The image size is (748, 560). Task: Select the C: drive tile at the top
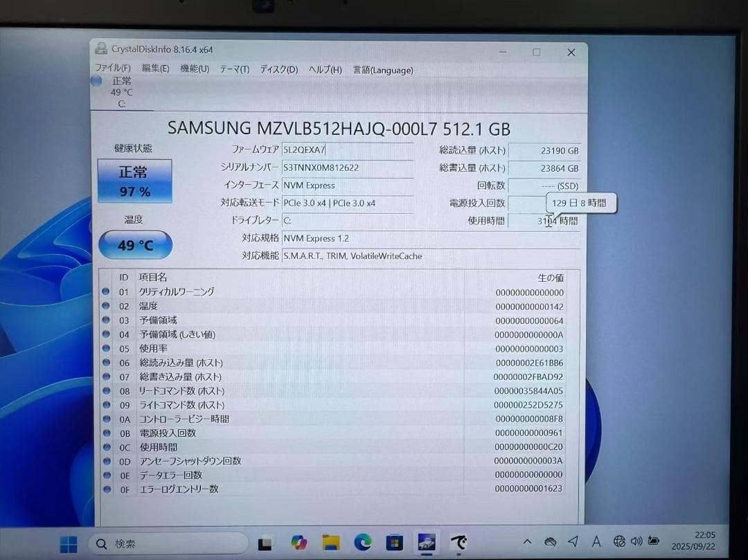click(122, 92)
